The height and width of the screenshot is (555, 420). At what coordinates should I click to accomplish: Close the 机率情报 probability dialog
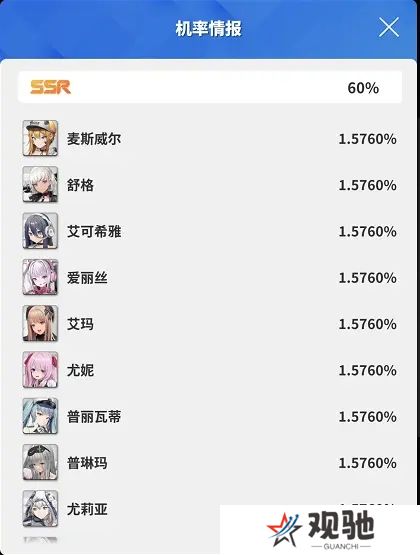point(389,27)
